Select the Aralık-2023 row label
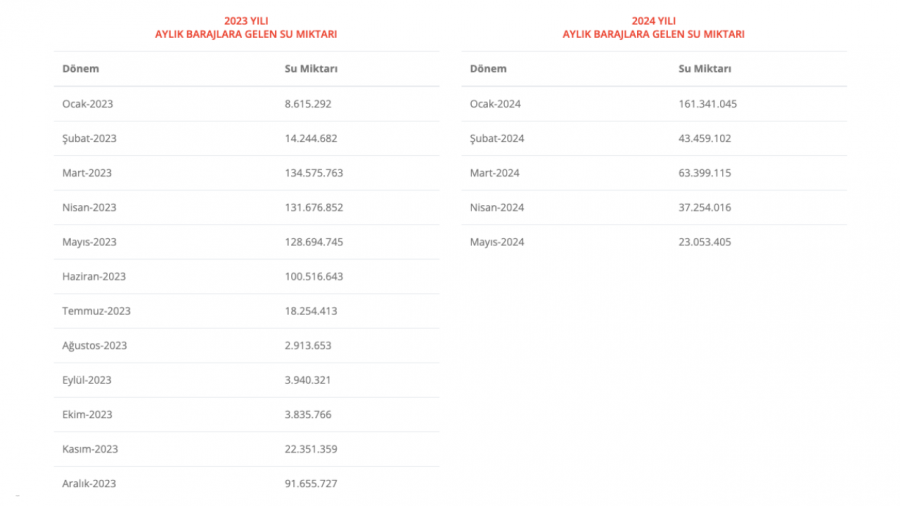The height and width of the screenshot is (506, 900). click(x=89, y=483)
